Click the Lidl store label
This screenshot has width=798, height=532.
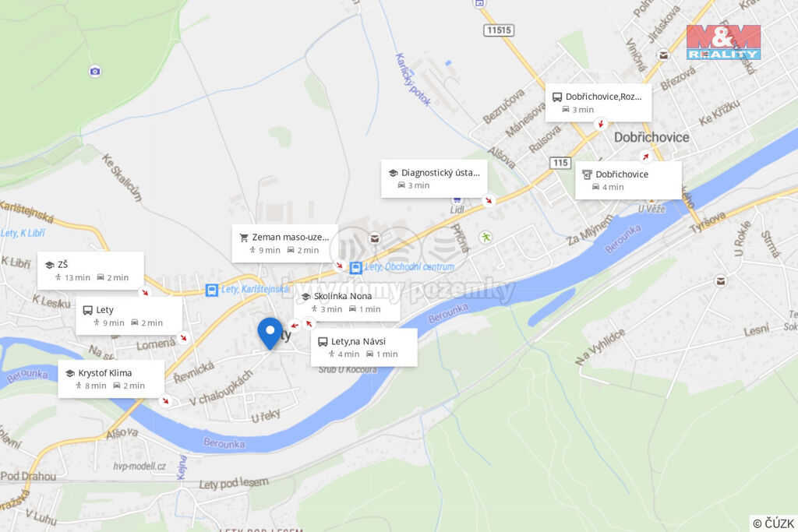point(457,210)
